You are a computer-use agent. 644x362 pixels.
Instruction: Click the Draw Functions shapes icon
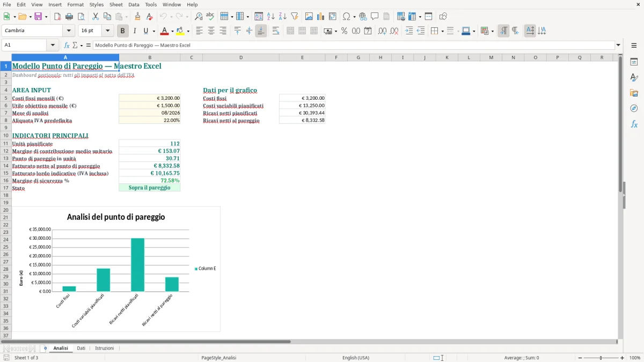coord(443,17)
